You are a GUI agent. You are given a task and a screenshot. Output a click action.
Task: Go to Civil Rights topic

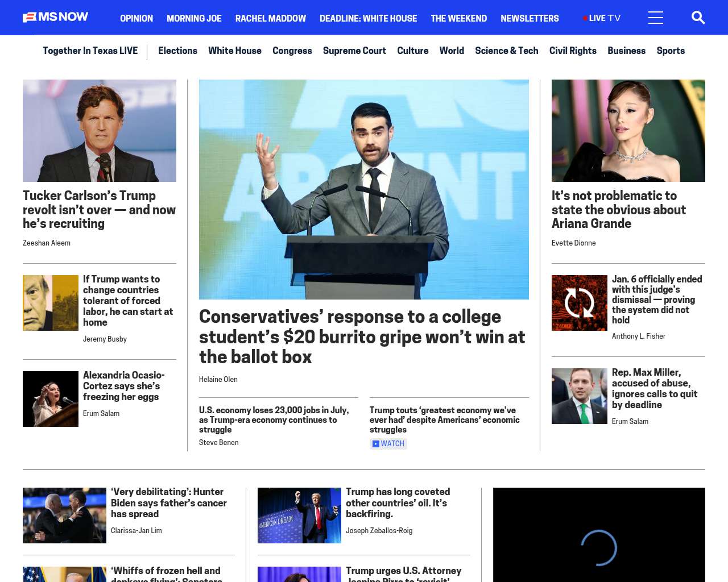pyautogui.click(x=573, y=51)
